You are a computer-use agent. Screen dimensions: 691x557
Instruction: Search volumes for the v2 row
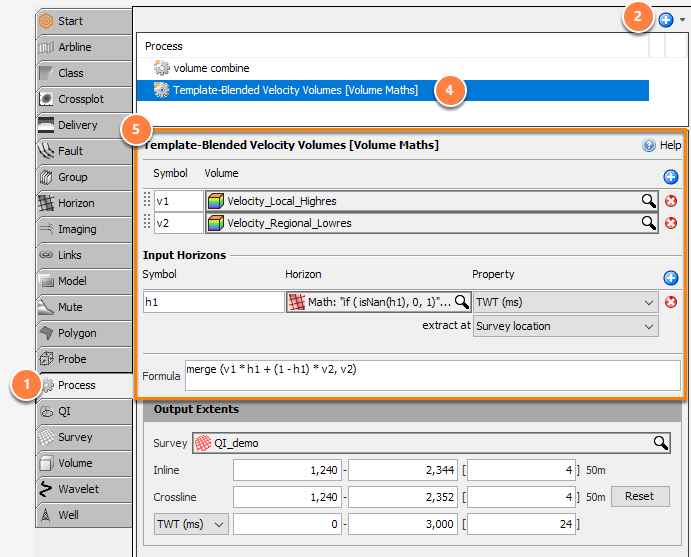coord(648,223)
